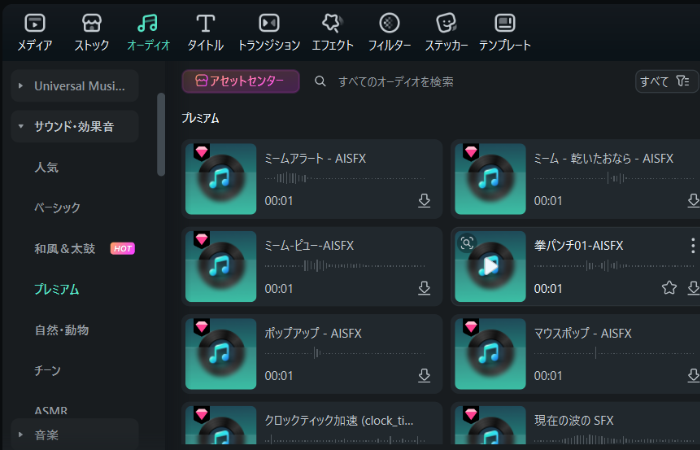Screen dimensions: 700x450
Task: Download ポップアップ - AISFX sound
Action: tap(424, 376)
